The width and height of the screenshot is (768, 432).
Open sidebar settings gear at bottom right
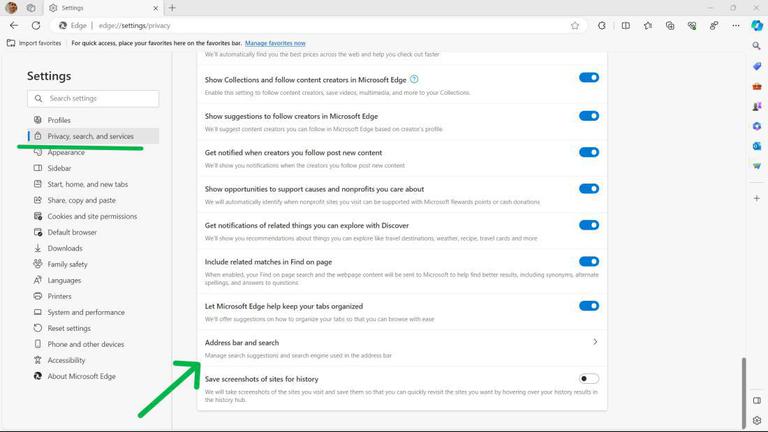757,420
